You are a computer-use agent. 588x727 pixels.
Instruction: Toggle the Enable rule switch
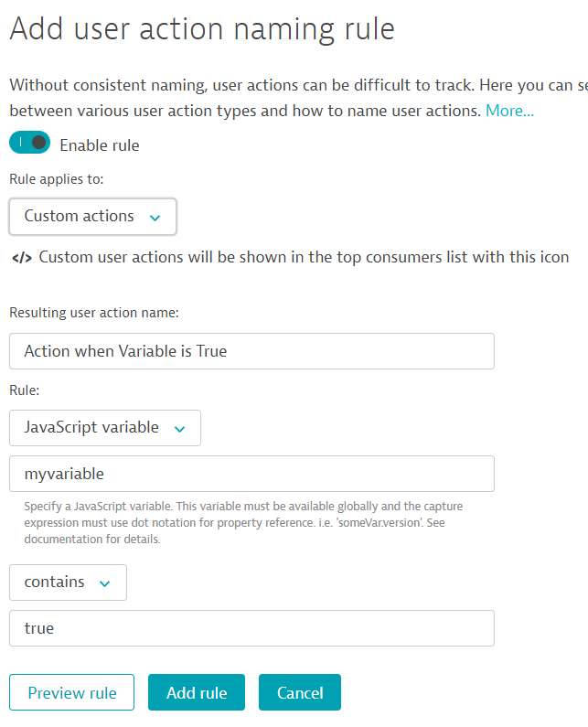tap(29, 144)
